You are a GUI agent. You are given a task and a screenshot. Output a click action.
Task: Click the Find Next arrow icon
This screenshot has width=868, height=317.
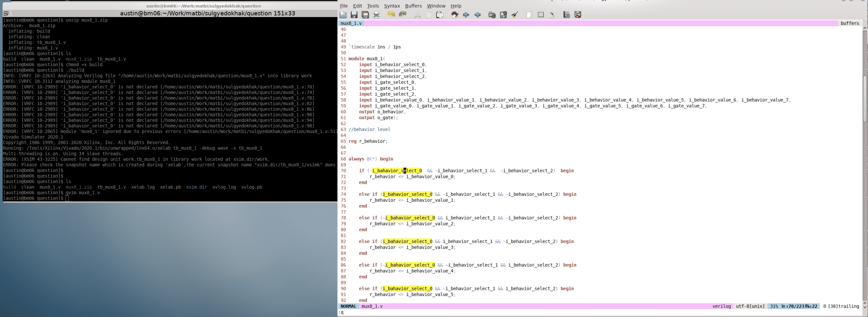click(x=466, y=15)
